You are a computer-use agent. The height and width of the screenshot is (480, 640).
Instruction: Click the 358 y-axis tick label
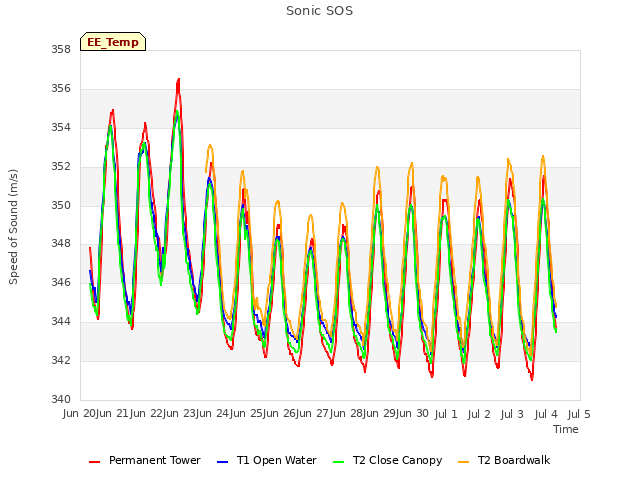point(61,50)
